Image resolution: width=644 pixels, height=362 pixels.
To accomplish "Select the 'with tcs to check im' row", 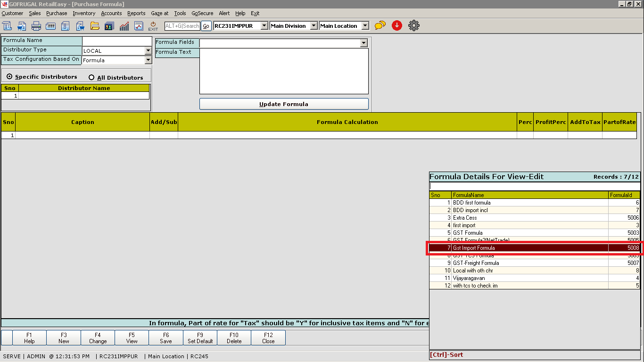I will [x=535, y=286].
